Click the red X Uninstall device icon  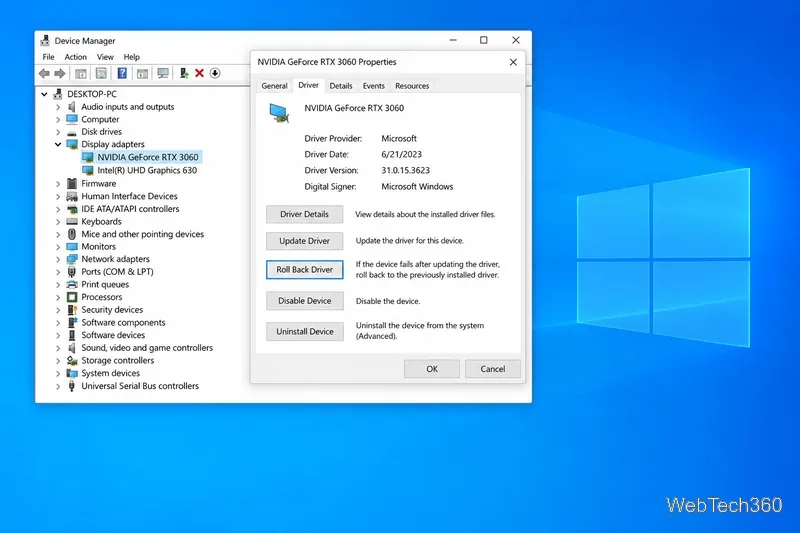click(x=199, y=73)
